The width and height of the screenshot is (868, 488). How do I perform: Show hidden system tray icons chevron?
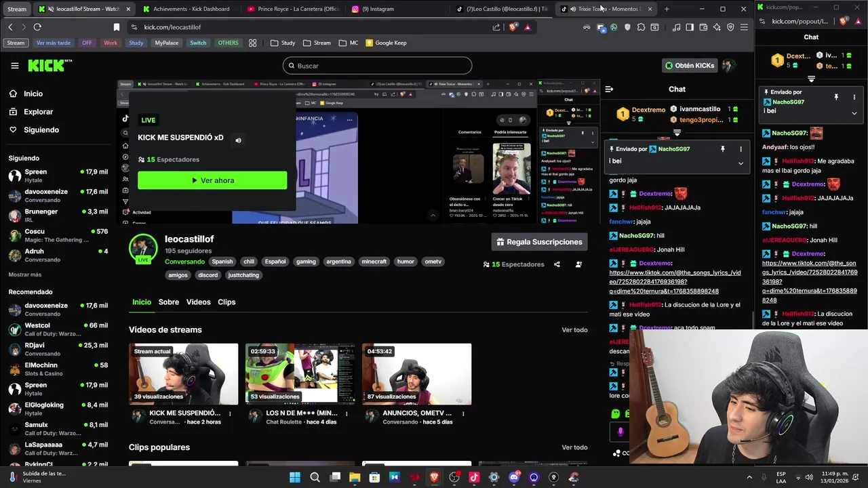click(x=749, y=477)
